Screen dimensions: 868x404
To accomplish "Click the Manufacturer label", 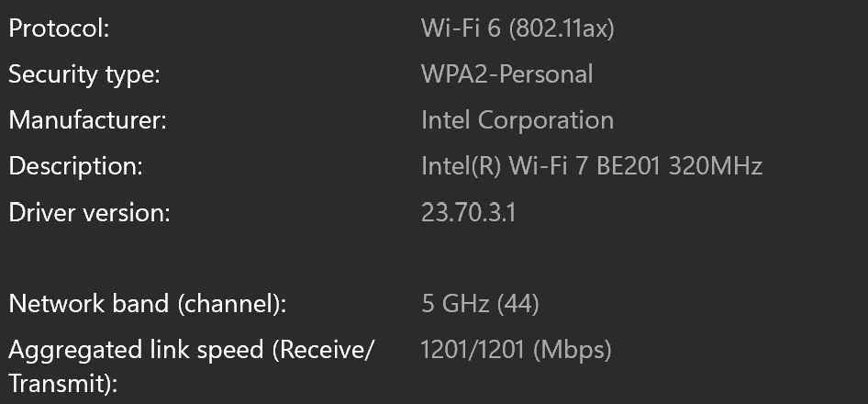I will pos(87,120).
